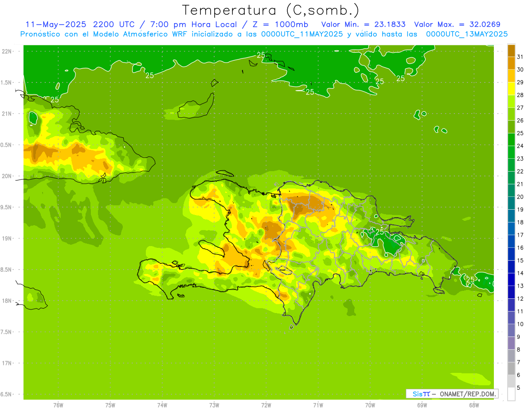Click the colorbar label "31"

[520, 57]
